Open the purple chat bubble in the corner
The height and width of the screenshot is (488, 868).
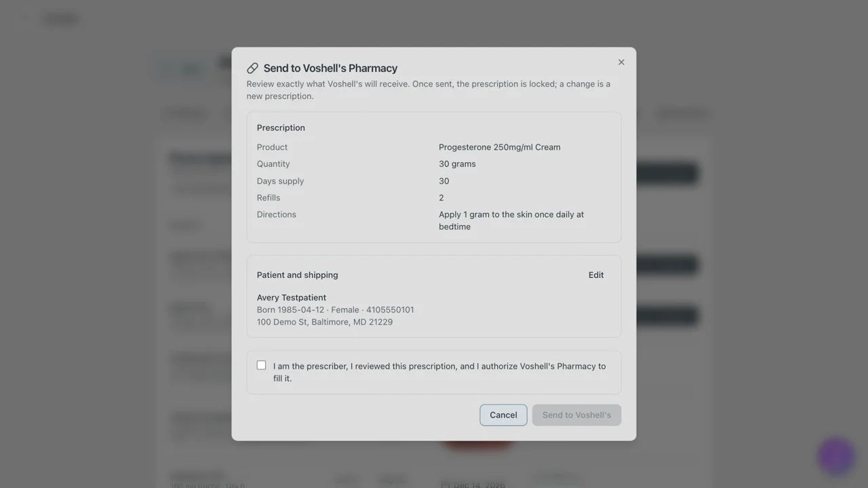[x=835, y=456]
